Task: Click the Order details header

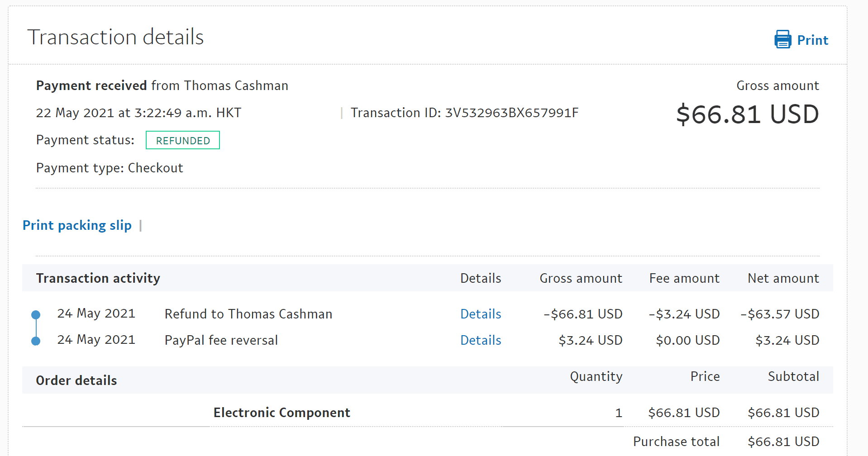Action: tap(76, 380)
